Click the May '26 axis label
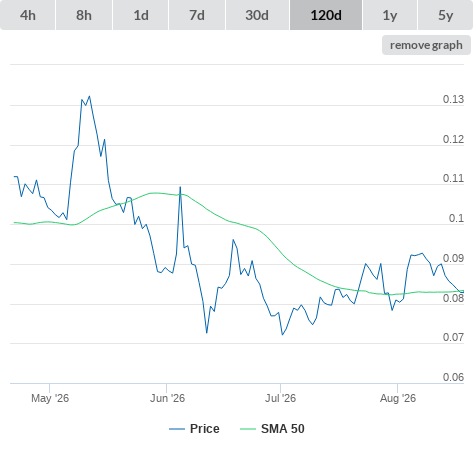This screenshot has width=474, height=455. coord(50,398)
